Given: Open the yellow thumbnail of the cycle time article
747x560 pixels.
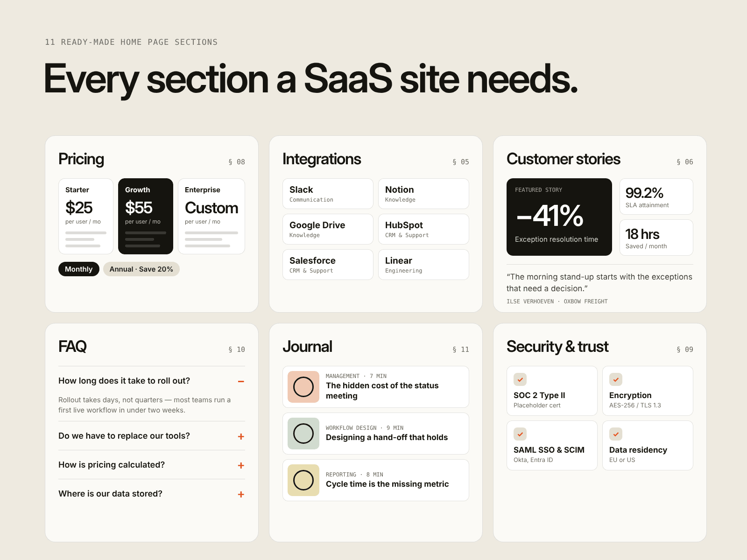Looking at the screenshot, I should pyautogui.click(x=303, y=480).
